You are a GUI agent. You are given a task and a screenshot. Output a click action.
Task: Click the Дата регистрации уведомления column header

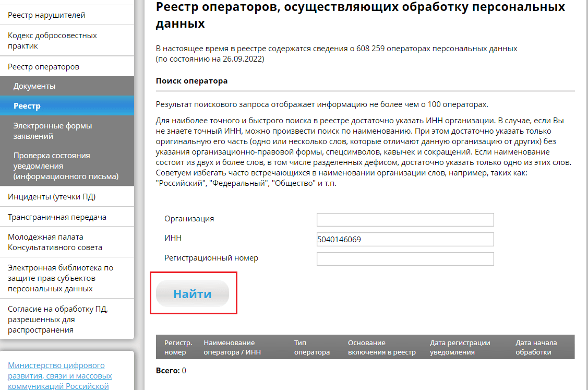tap(460, 347)
